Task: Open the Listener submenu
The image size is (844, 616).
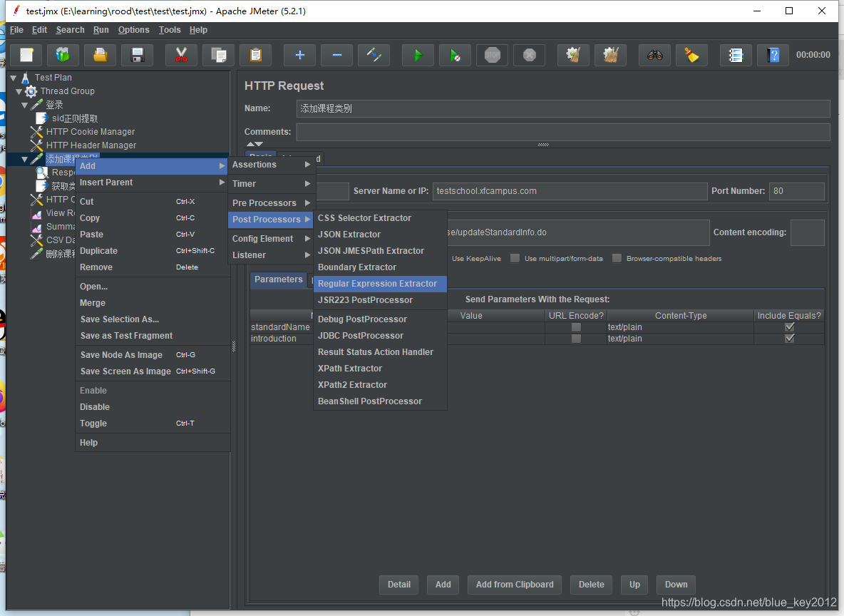Action: pyautogui.click(x=272, y=255)
